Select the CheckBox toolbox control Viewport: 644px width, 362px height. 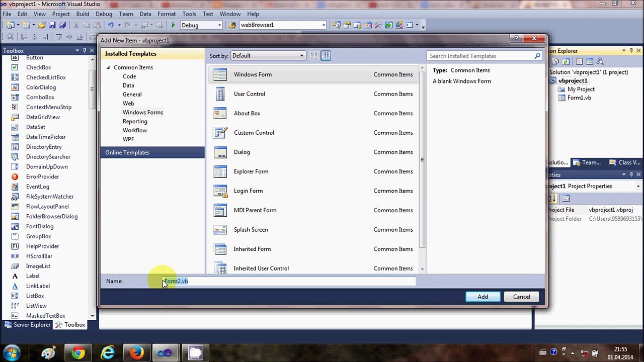39,67
